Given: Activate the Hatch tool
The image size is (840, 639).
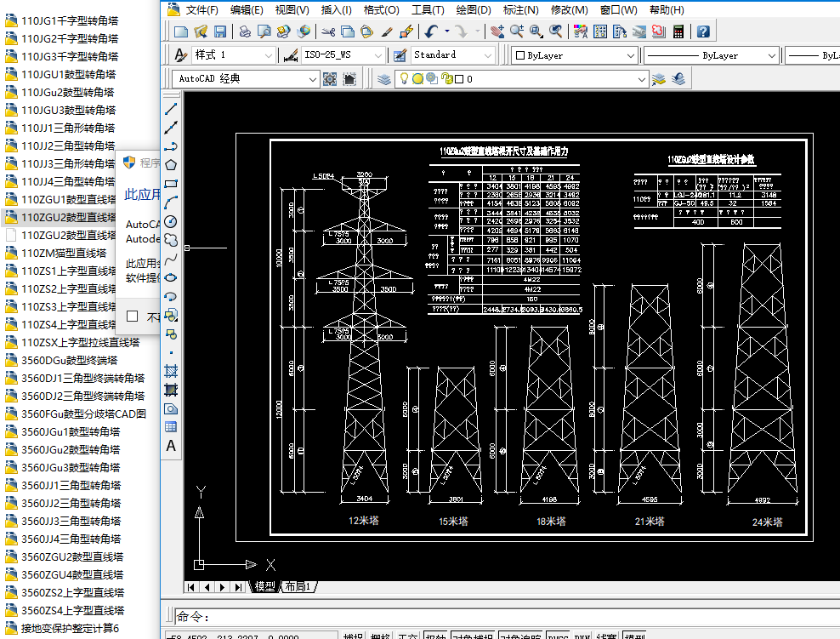Looking at the screenshot, I should click(x=171, y=371).
